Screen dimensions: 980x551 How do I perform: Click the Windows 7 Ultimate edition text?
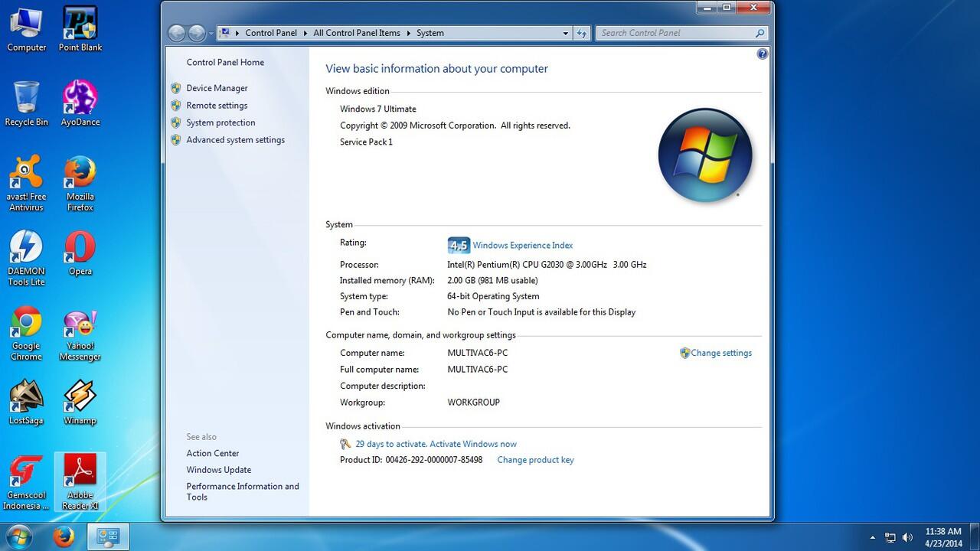point(378,109)
